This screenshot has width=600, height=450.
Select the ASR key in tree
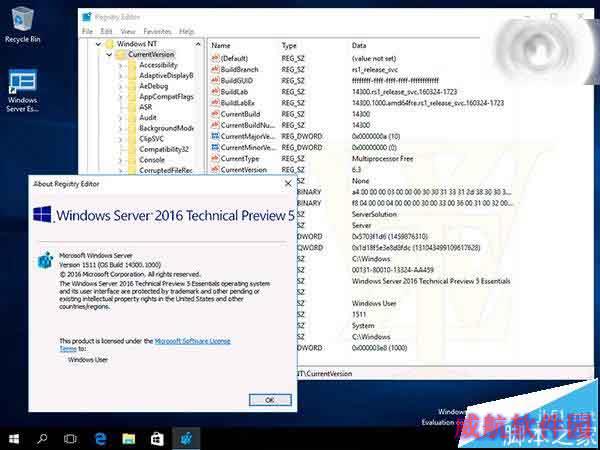click(x=145, y=107)
